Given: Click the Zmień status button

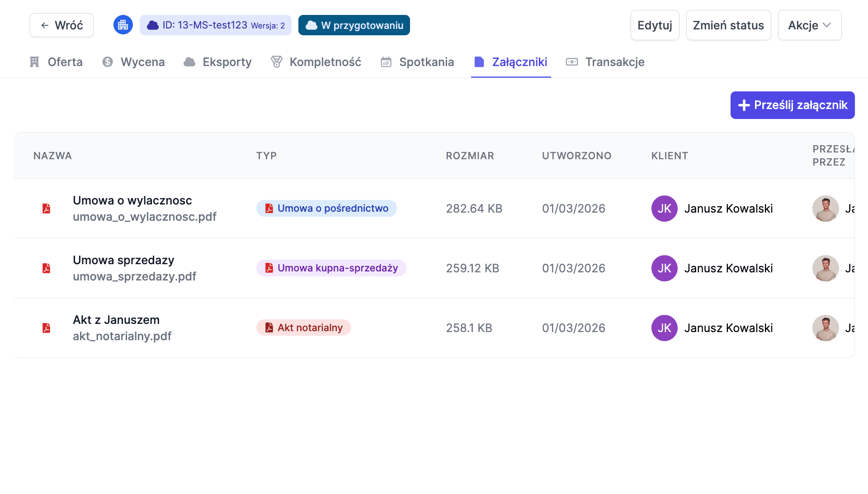Looking at the screenshot, I should 728,25.
